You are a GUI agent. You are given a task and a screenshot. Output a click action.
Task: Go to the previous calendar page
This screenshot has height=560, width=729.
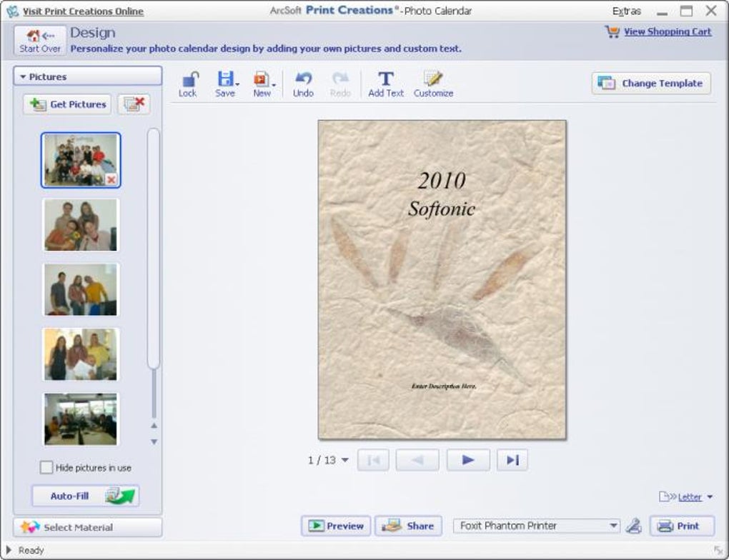point(417,460)
